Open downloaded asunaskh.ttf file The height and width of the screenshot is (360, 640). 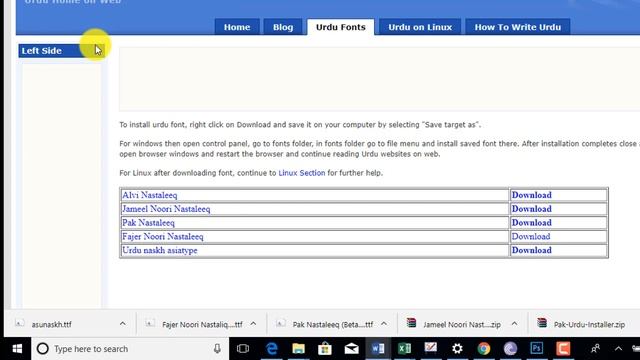click(x=51, y=324)
